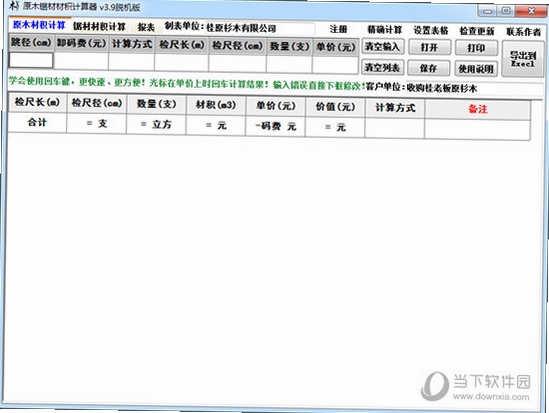Click the 打印 button
This screenshot has height=413, width=549.
[476, 48]
